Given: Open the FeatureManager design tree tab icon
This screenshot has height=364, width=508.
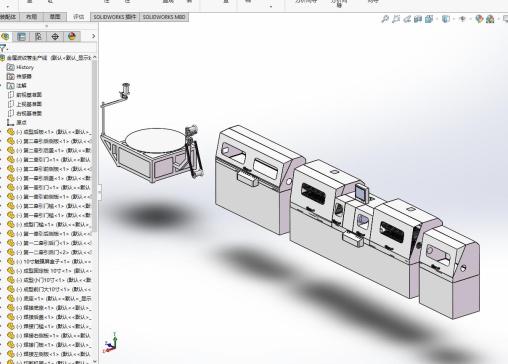Looking at the screenshot, I should tap(5, 36).
